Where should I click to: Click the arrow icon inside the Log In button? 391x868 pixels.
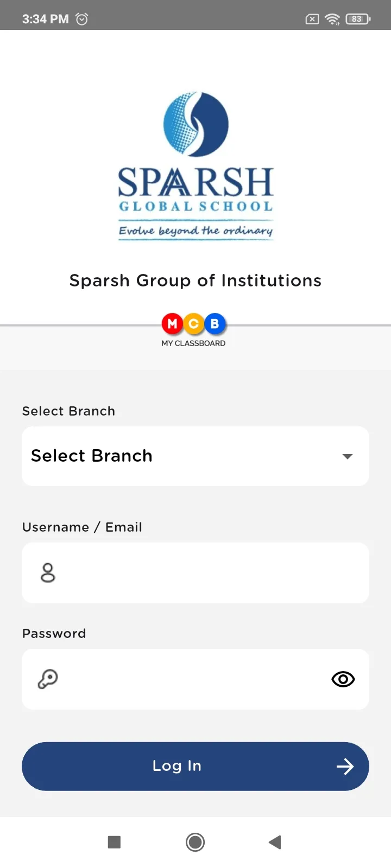(344, 766)
